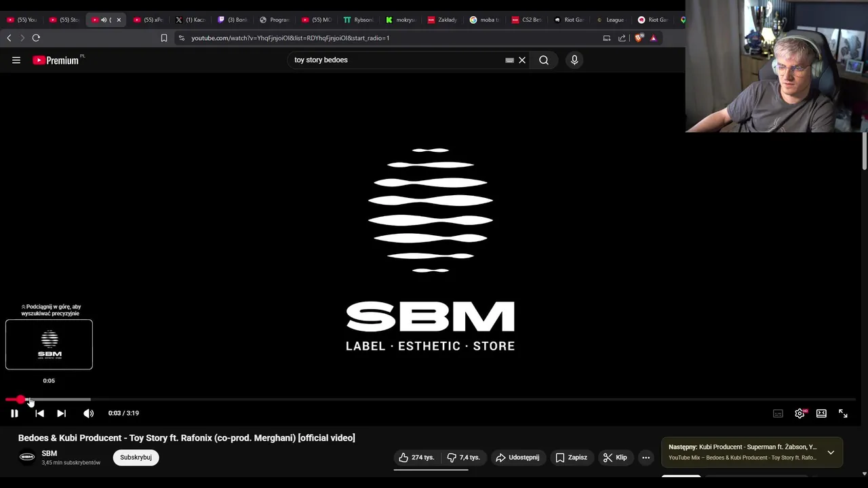Toggle subtitles button in the player
The width and height of the screenshot is (868, 488).
pos(778,413)
